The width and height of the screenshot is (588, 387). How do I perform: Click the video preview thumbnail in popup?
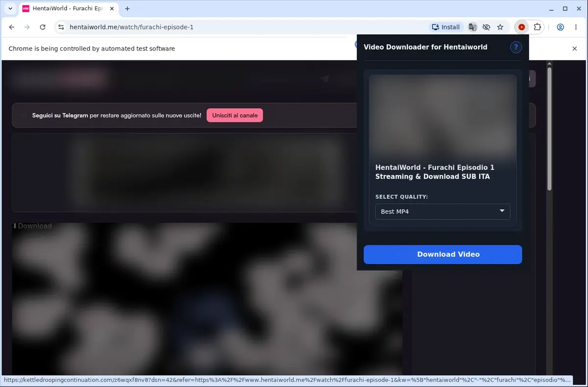click(x=443, y=116)
